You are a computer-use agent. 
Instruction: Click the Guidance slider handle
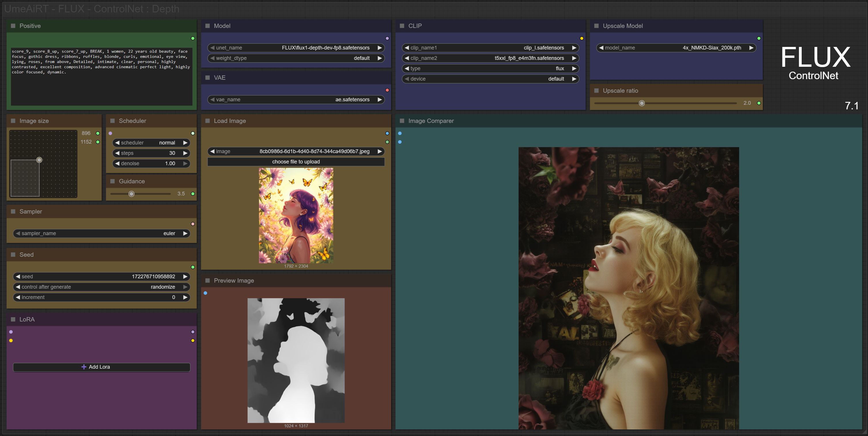131,194
